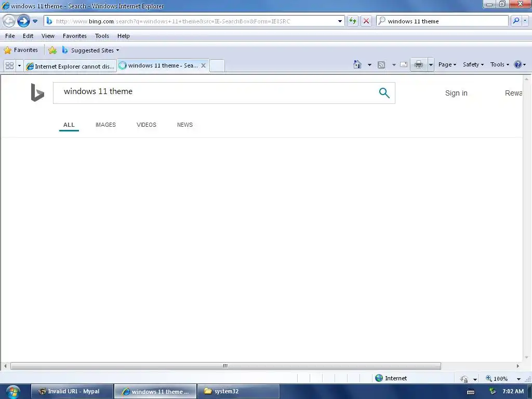Click the Read Mail envelope icon
Viewport: 532px width, 399px height.
[404, 64]
